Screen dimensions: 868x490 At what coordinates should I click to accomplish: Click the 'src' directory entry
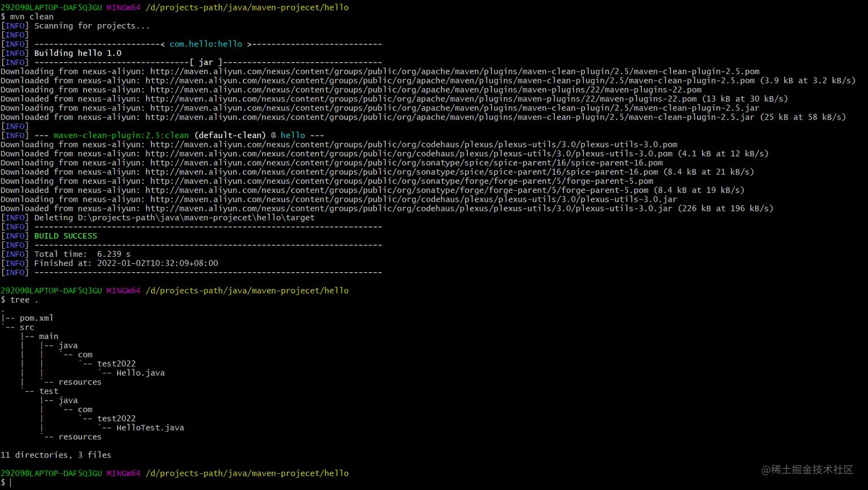tap(27, 327)
